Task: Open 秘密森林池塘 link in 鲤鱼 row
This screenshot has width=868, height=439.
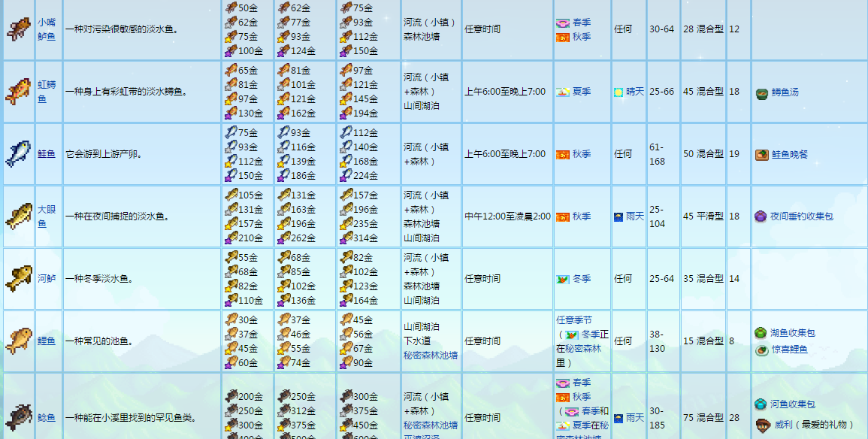Action: click(431, 356)
